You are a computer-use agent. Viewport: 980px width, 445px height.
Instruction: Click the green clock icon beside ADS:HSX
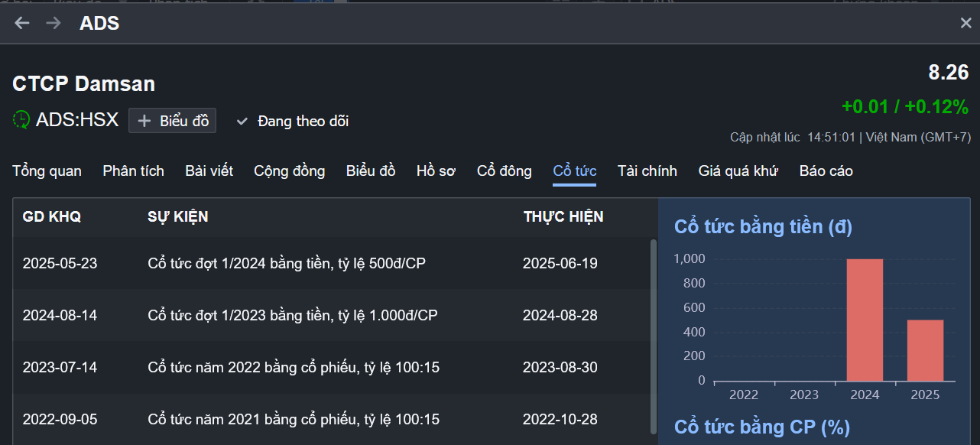22,119
